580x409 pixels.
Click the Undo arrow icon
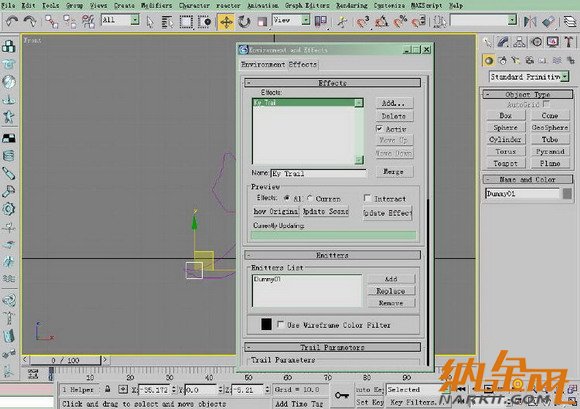pos(12,21)
